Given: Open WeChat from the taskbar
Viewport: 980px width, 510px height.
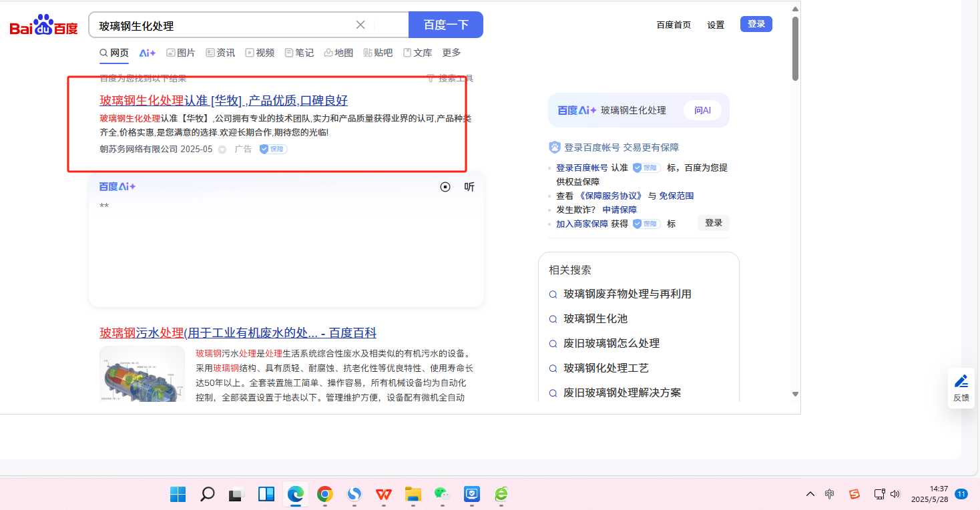Looking at the screenshot, I should 441,494.
